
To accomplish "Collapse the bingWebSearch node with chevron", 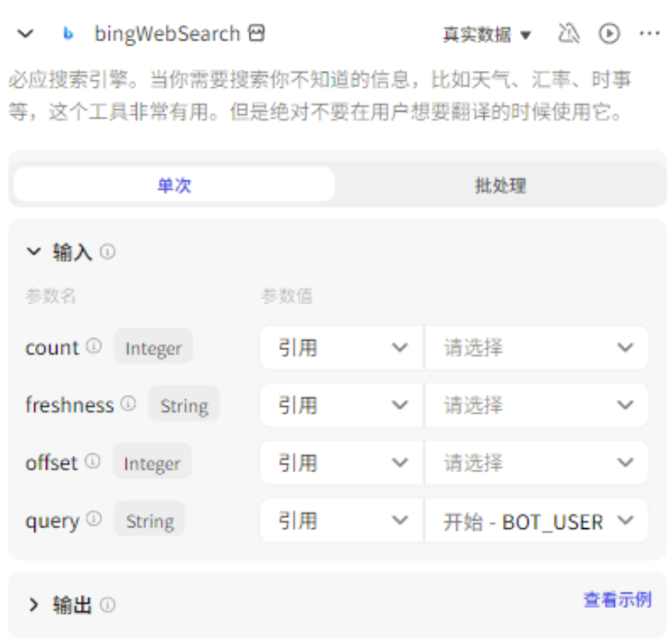I will (26, 33).
